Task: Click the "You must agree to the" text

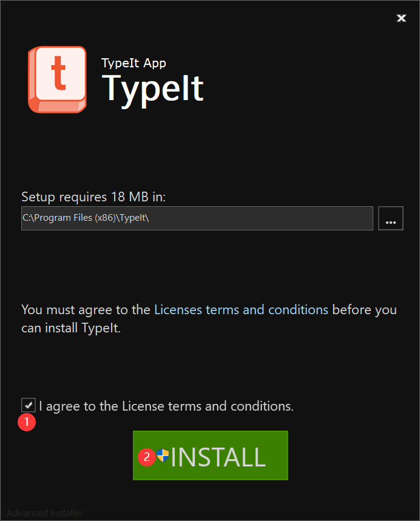Action: 86,310
